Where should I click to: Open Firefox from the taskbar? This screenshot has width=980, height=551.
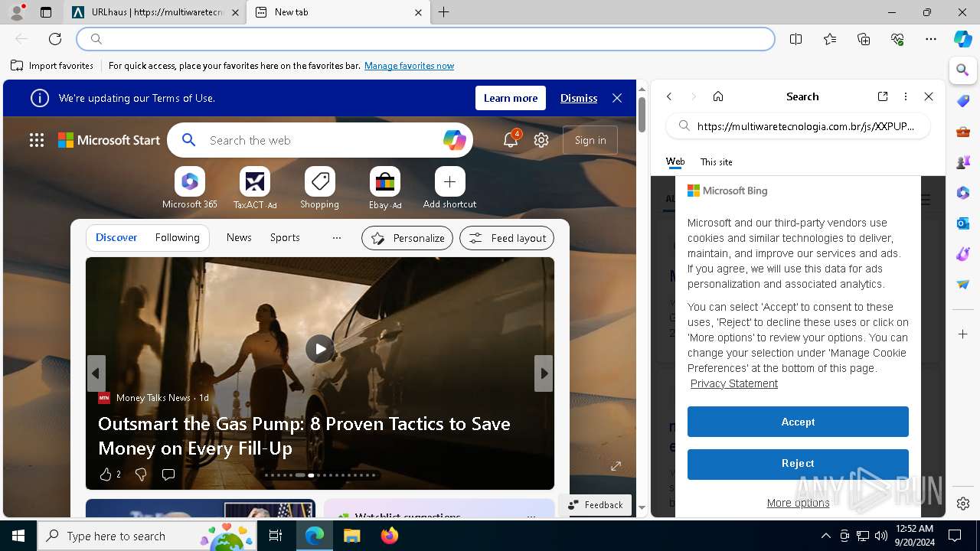(x=390, y=536)
